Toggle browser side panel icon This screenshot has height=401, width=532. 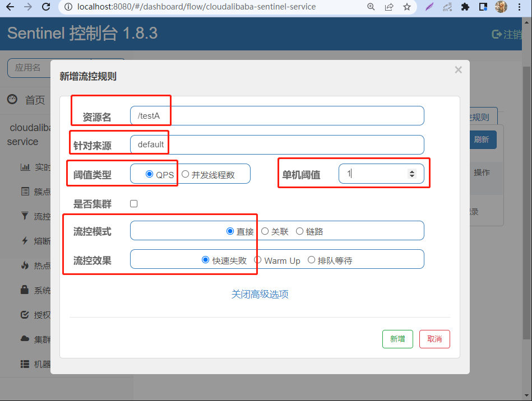click(x=483, y=7)
